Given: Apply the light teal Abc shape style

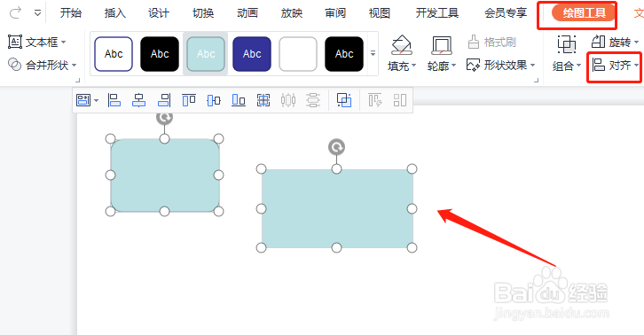Looking at the screenshot, I should click(206, 54).
